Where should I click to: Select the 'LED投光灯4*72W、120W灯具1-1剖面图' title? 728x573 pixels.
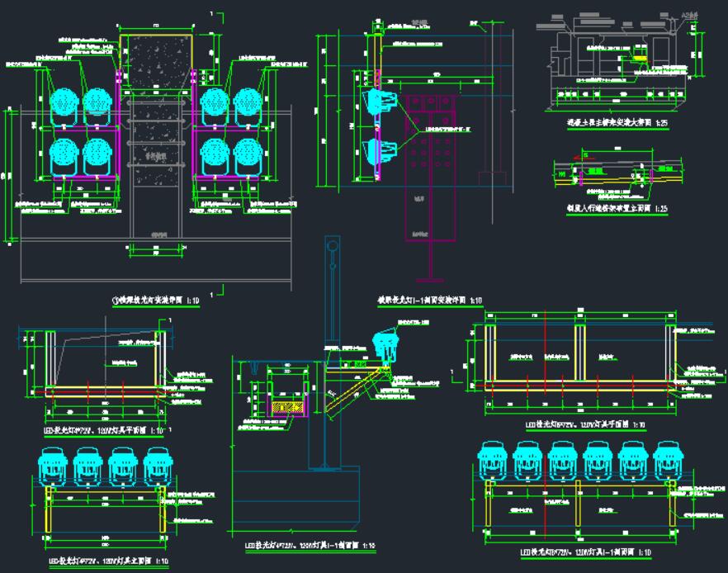click(310, 545)
